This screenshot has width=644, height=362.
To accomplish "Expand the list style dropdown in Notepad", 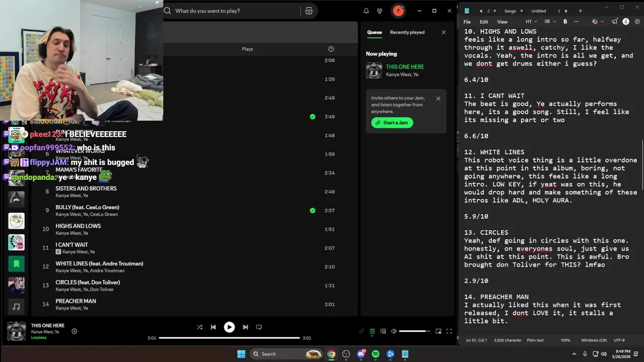I will (x=550, y=22).
